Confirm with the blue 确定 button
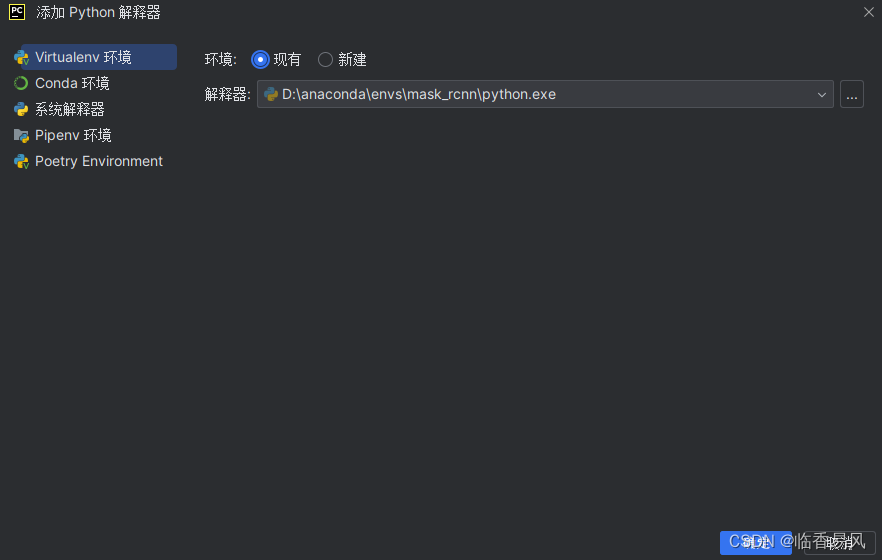The image size is (882, 560). pyautogui.click(x=755, y=543)
